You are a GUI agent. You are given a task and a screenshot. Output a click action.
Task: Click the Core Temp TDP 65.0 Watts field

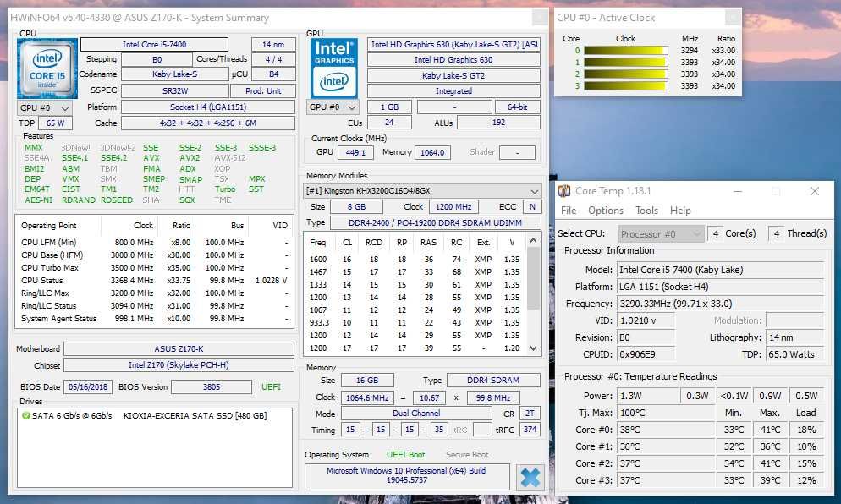click(794, 354)
